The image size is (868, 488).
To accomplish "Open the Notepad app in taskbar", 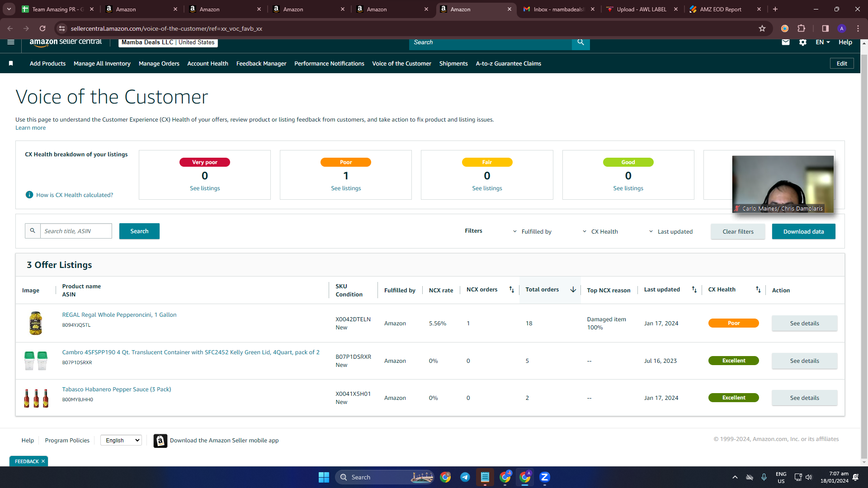I will point(485,477).
